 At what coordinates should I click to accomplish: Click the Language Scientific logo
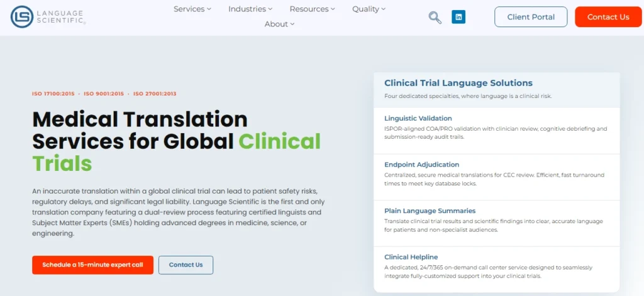[48, 17]
